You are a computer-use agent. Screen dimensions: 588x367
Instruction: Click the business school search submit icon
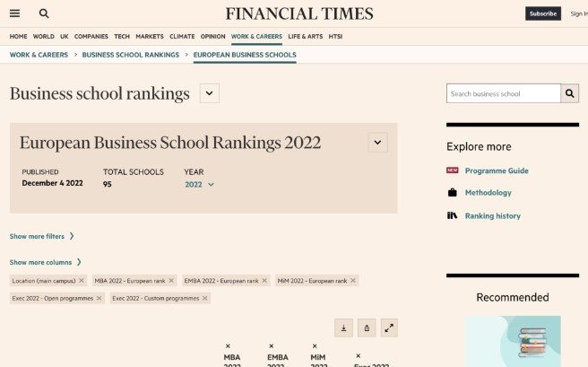570,93
